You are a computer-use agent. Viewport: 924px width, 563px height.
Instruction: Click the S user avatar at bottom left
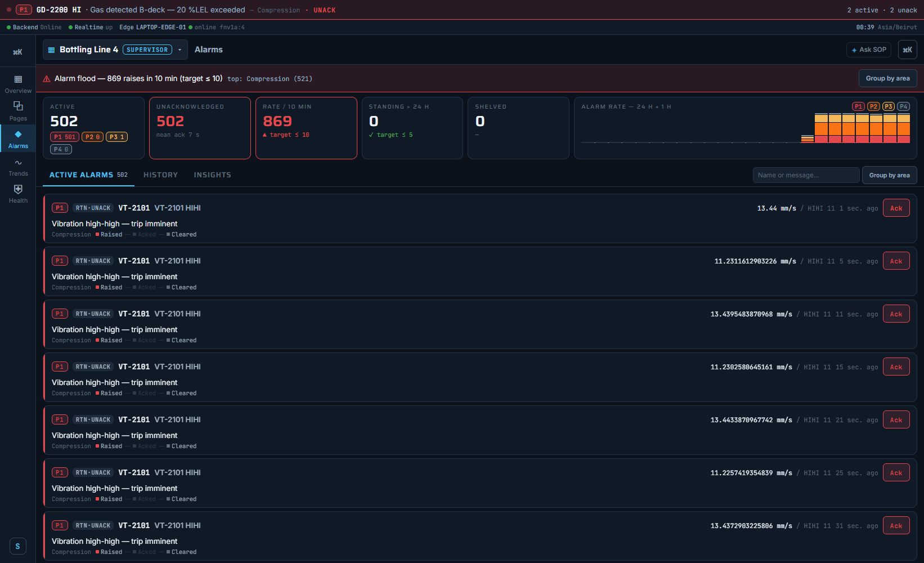click(x=17, y=546)
